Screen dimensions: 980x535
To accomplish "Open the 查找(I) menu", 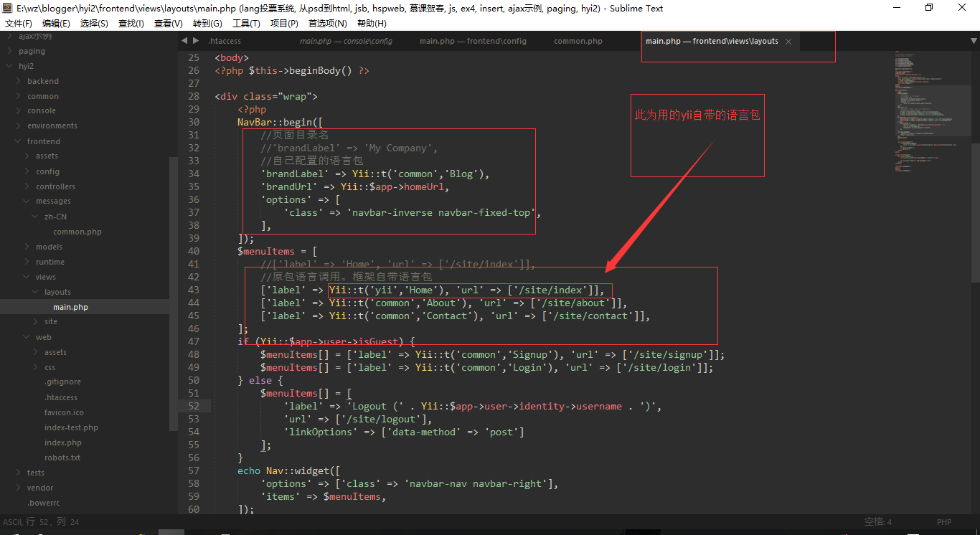I will 131,23.
